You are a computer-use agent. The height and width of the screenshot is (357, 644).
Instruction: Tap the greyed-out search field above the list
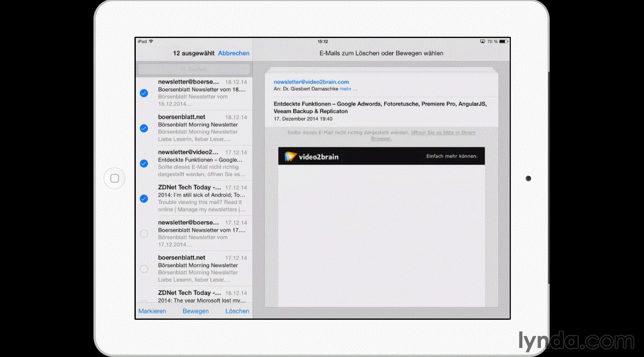point(195,69)
